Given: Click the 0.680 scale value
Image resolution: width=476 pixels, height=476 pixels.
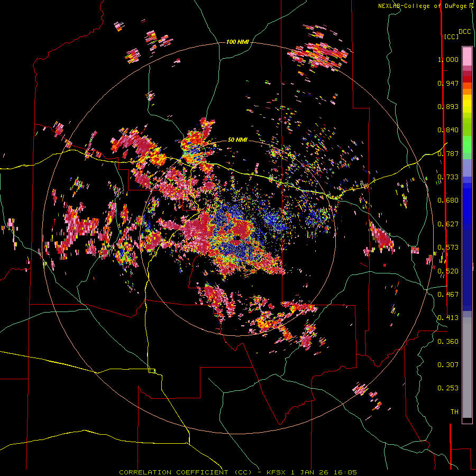Looking at the screenshot, I should tap(448, 200).
